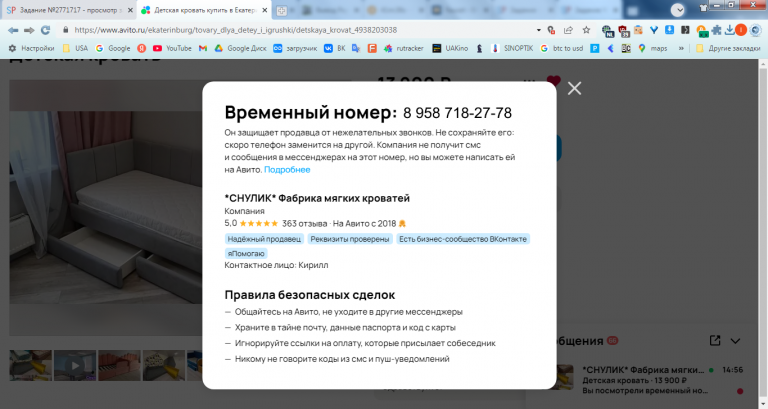Open the 'USA' bookmarks folder

click(75, 48)
